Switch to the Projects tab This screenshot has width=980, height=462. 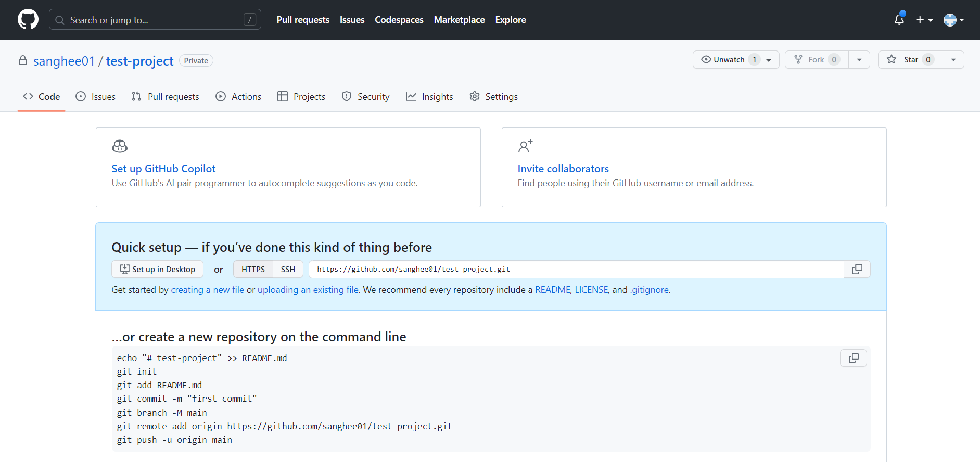point(301,97)
